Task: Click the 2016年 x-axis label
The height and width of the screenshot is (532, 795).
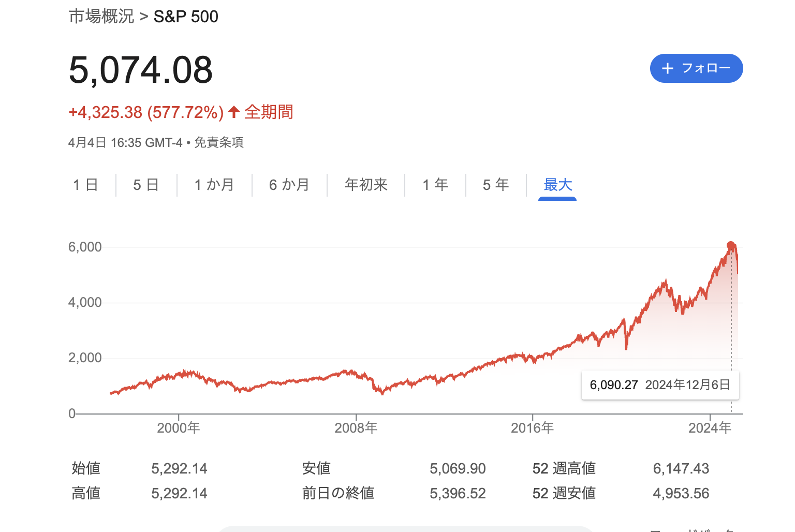Action: pos(533,428)
